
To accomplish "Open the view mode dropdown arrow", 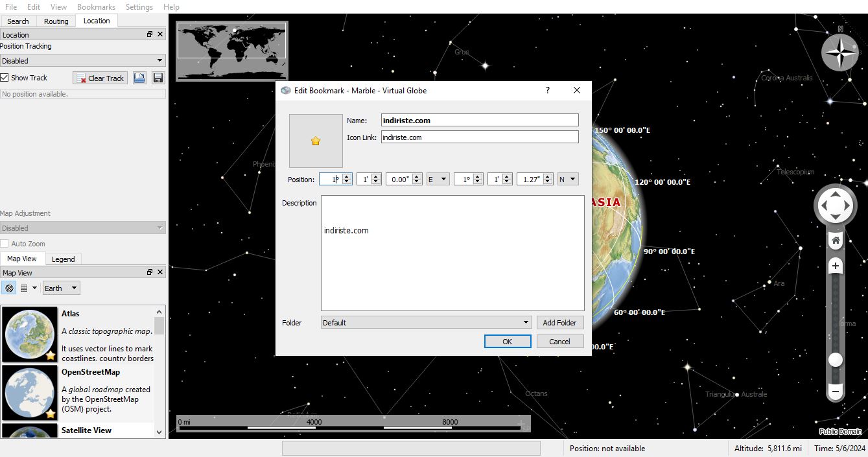I will (x=34, y=288).
